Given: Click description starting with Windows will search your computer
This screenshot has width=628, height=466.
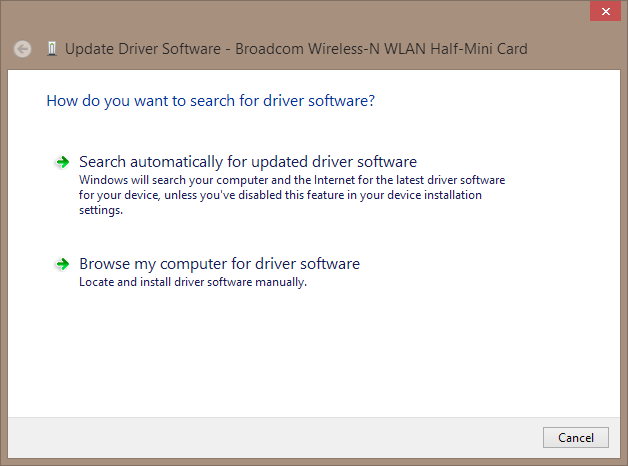Looking at the screenshot, I should [x=292, y=195].
